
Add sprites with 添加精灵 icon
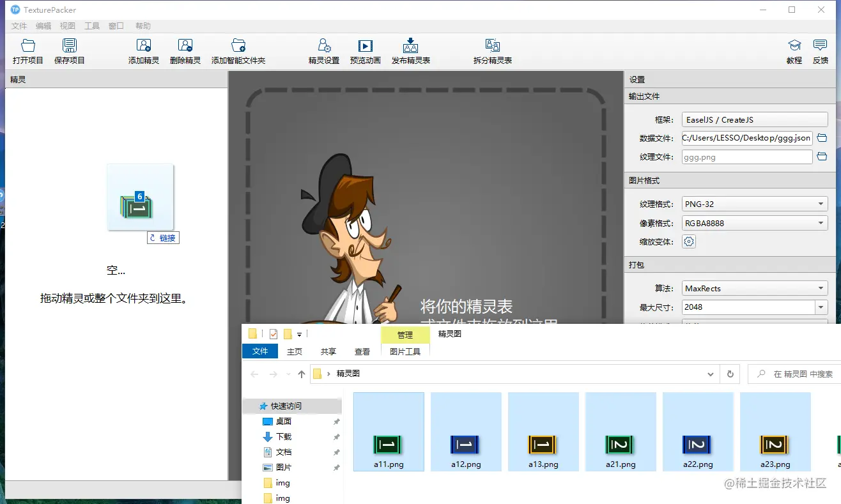point(144,51)
